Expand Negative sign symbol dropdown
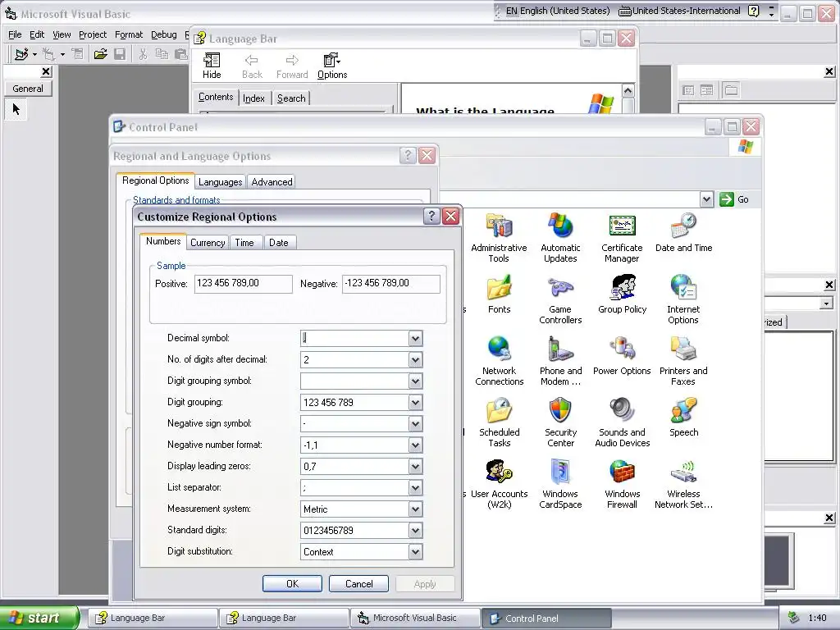840x630 pixels. coord(415,424)
